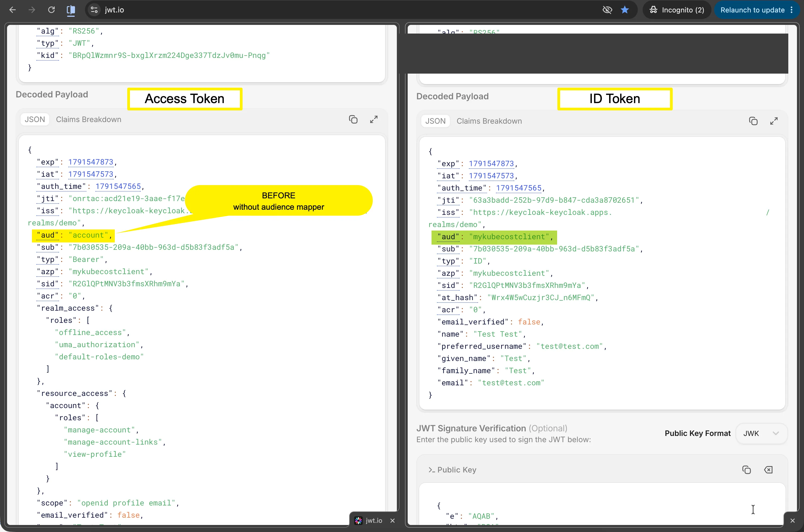Click the iat value 1791547573 in Access Token
Image resolution: width=804 pixels, height=532 pixels.
(x=91, y=174)
